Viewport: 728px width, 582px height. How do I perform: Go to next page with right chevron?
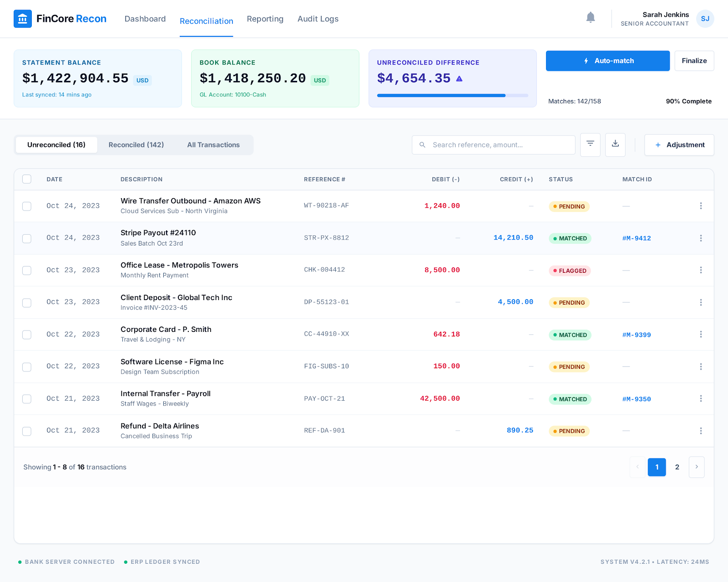pos(696,467)
